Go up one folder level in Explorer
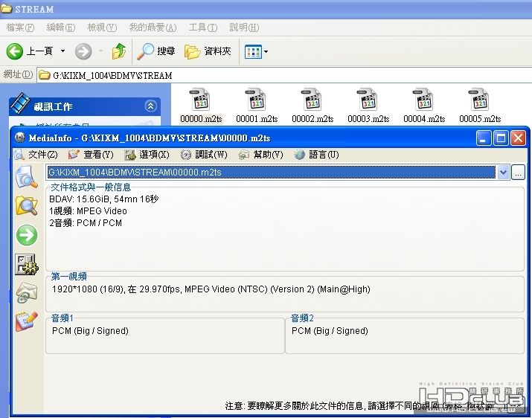Screen dimensions: 532x418 pos(119,51)
